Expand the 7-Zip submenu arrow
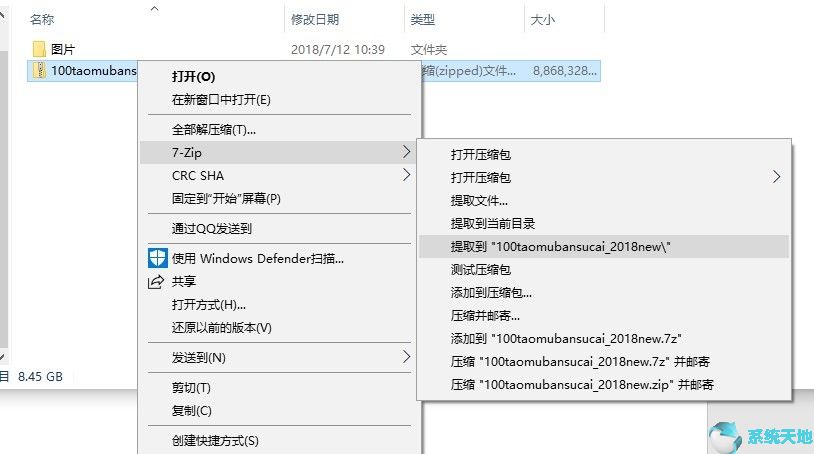This screenshot has height=454, width=814. tap(406, 152)
